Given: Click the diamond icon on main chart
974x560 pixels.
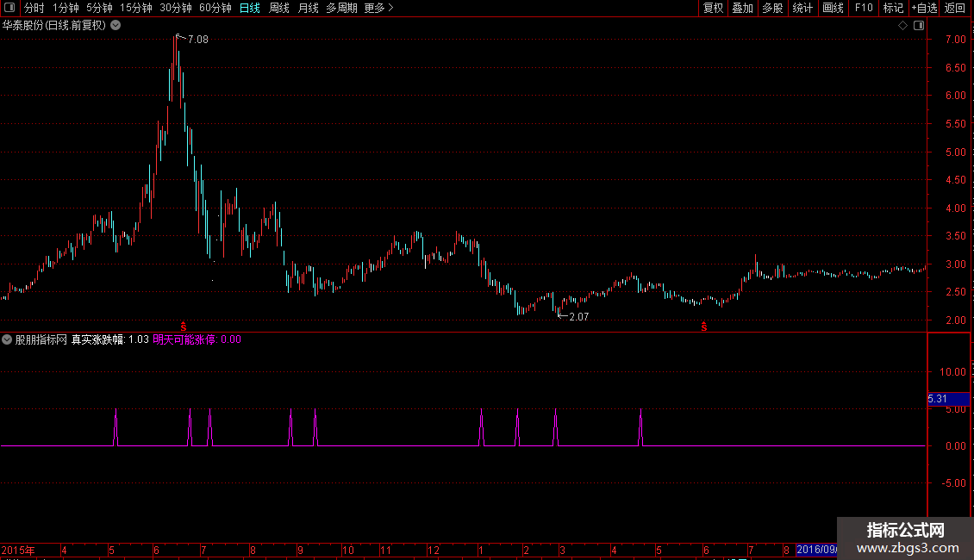Looking at the screenshot, I should (903, 26).
